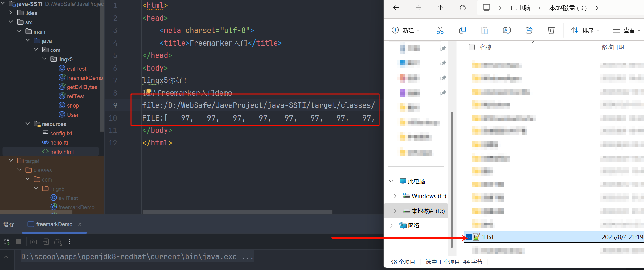
Task: Toggle the select-all checkbox beside 名称
Action: (472, 47)
